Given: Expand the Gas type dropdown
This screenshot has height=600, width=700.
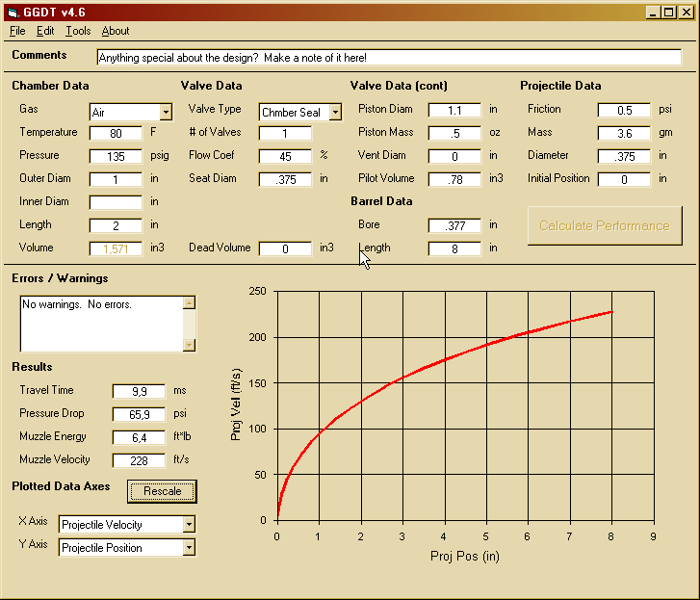Looking at the screenshot, I should click(x=166, y=112).
